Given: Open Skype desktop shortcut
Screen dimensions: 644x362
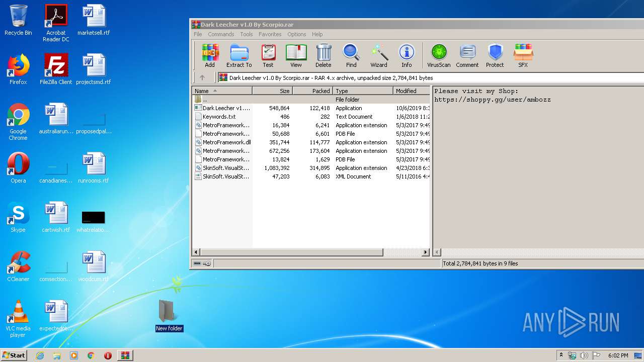Looking at the screenshot, I should coord(18,217).
